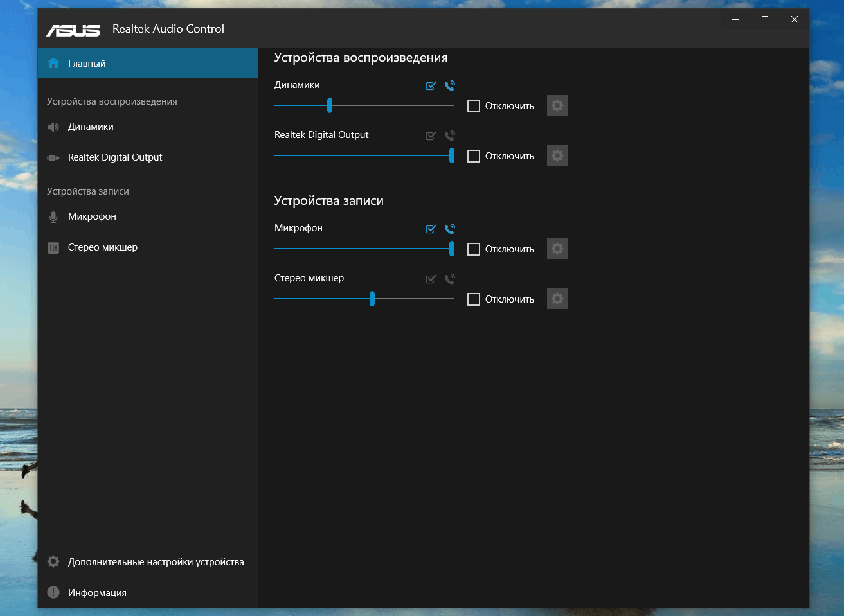Check Отключить for Динамики
The width and height of the screenshot is (844, 616).
[x=474, y=106]
